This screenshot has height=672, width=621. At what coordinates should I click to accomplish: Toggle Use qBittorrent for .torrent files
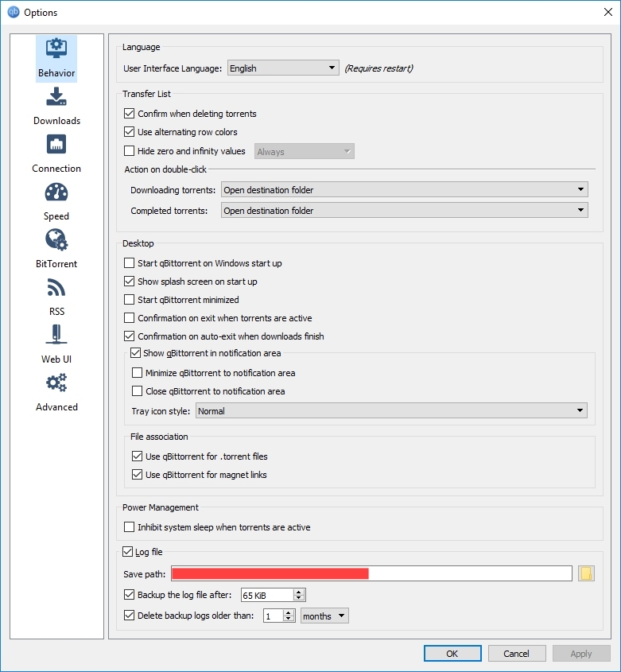click(137, 456)
